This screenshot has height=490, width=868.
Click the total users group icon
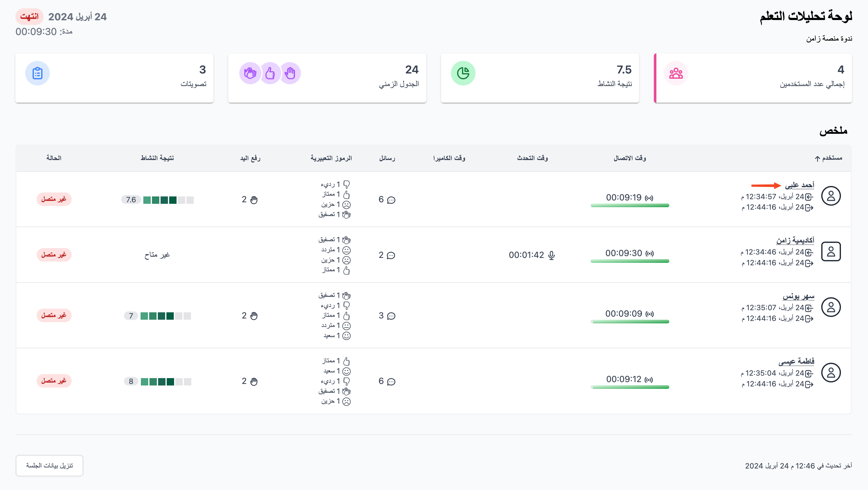click(x=675, y=73)
